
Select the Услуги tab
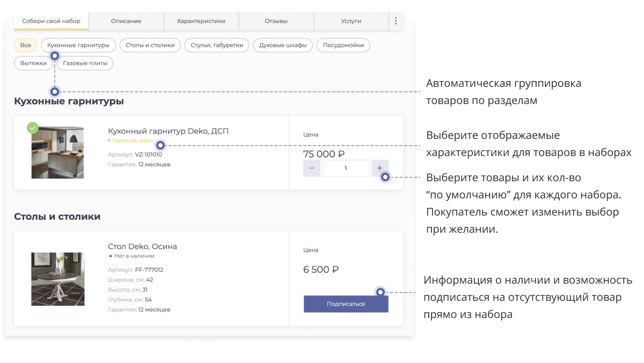[351, 21]
